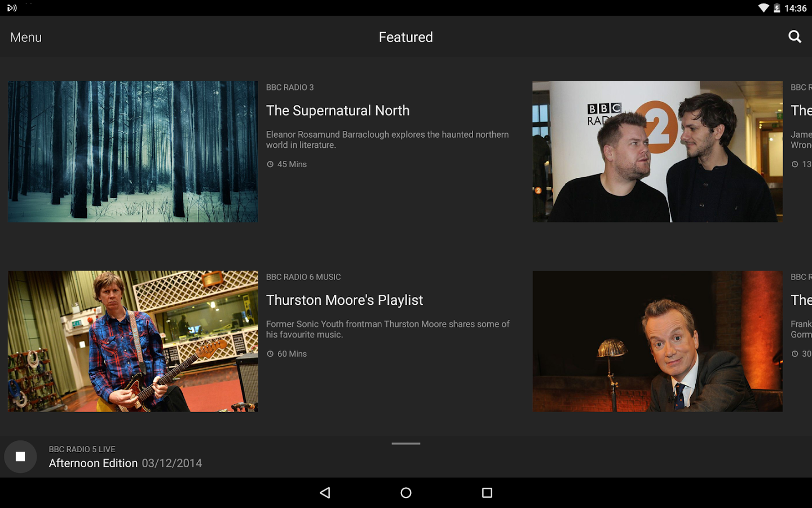
Task: Tap the Wi-Fi status icon
Action: 763,8
